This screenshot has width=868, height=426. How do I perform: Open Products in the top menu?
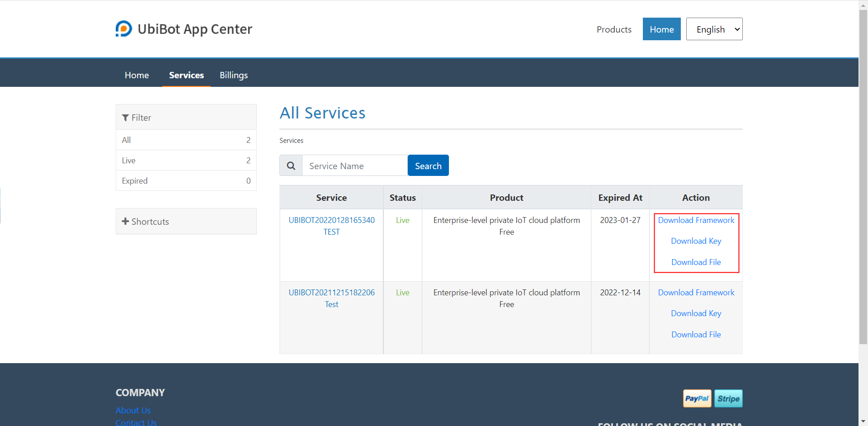tap(614, 29)
